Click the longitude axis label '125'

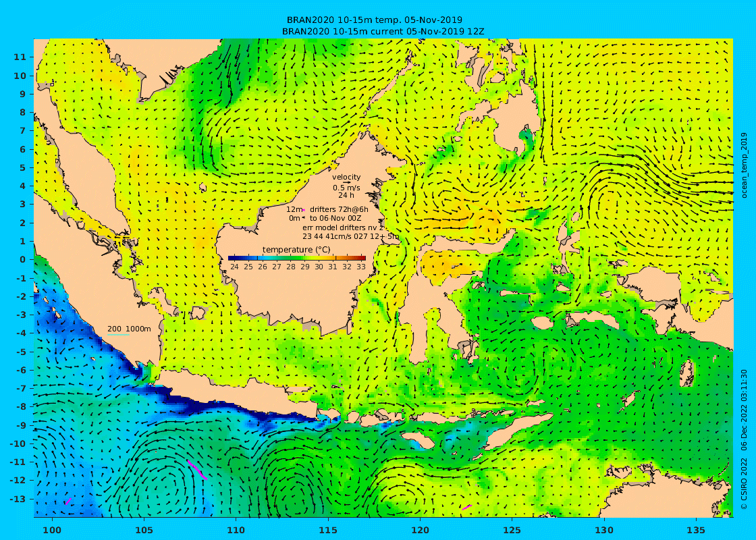[x=512, y=530]
